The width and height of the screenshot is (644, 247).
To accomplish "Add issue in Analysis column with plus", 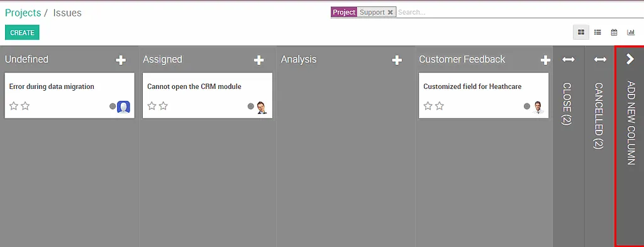I will click(396, 60).
